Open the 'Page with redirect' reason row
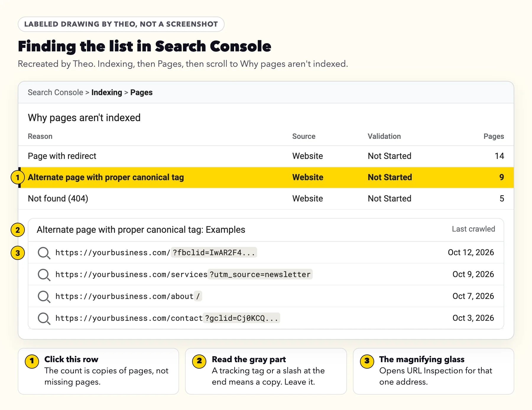 coord(266,156)
